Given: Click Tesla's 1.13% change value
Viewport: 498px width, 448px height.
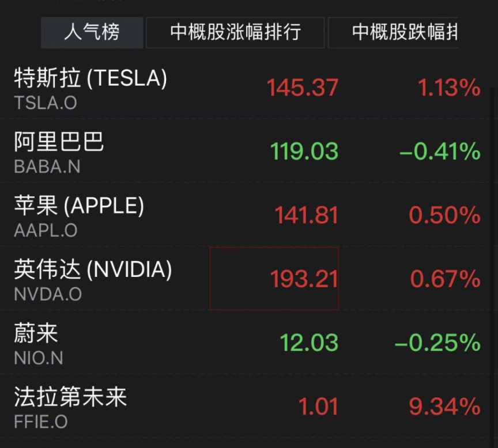Looking at the screenshot, I should coord(449,88).
